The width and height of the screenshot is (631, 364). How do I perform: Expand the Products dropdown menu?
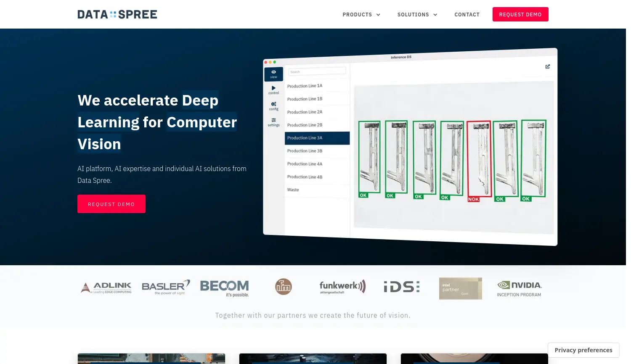point(357,14)
